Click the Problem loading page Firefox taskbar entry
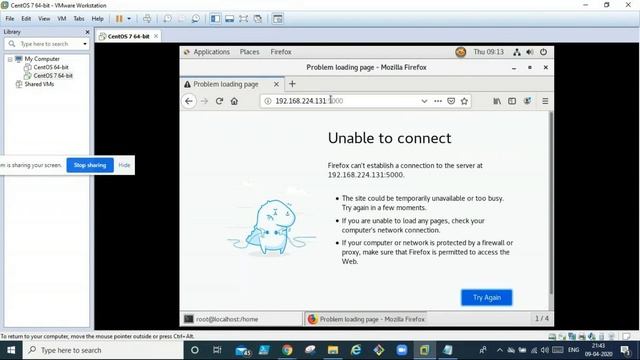640x360 pixels. pos(366,319)
